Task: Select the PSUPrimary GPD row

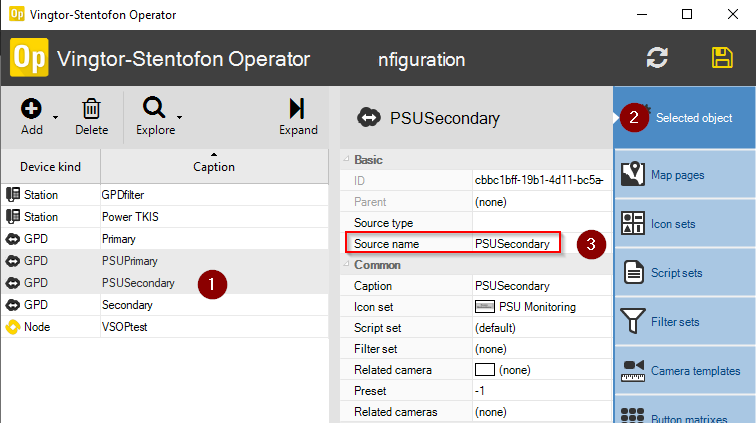Action: pos(130,261)
